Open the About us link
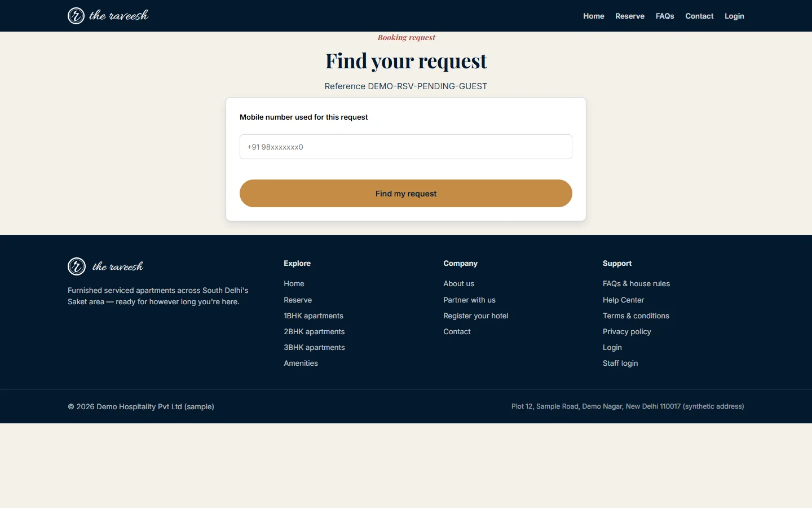This screenshot has width=812, height=508. coord(458,284)
